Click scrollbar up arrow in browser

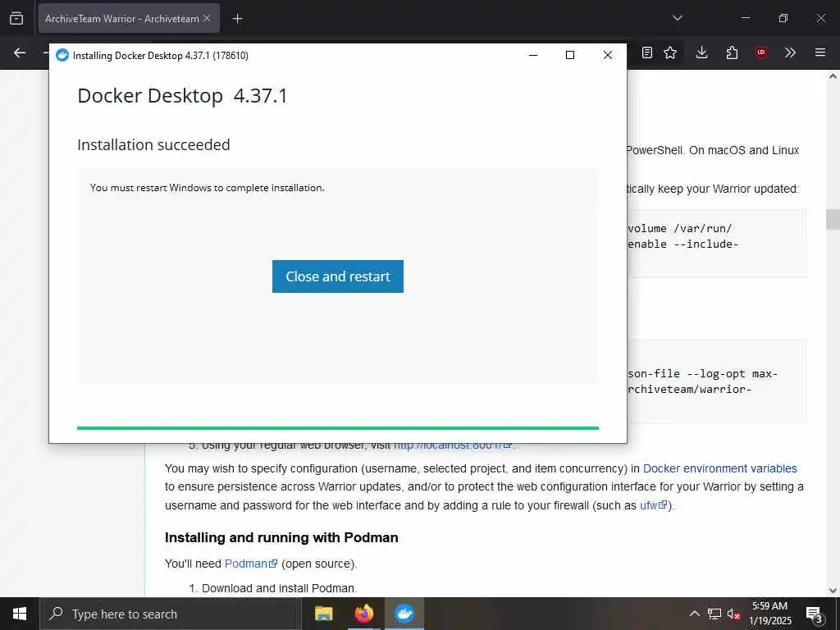(833, 76)
